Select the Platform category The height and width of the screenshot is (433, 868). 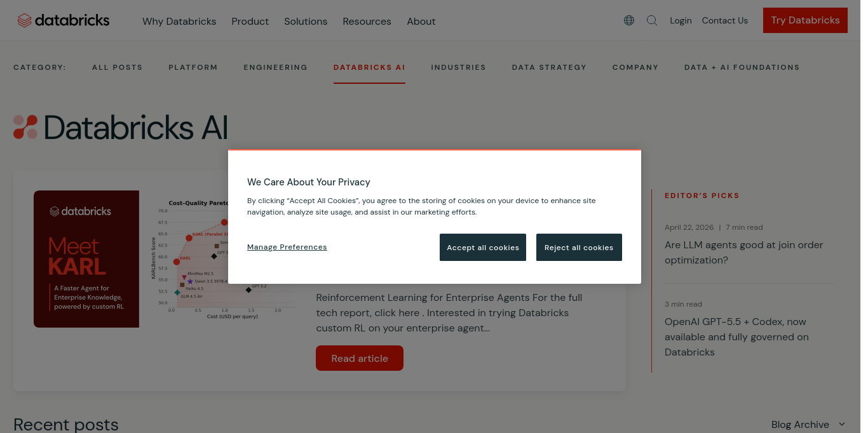(x=193, y=67)
